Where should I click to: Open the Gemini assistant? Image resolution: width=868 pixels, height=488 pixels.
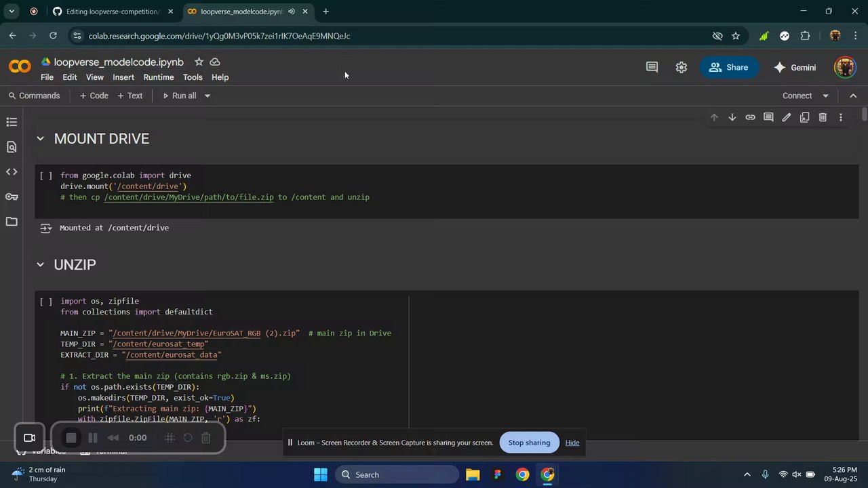pyautogui.click(x=795, y=67)
